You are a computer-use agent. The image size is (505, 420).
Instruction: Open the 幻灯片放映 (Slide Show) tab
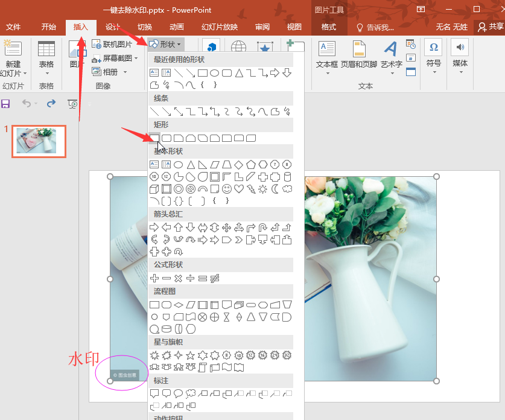coord(220,27)
